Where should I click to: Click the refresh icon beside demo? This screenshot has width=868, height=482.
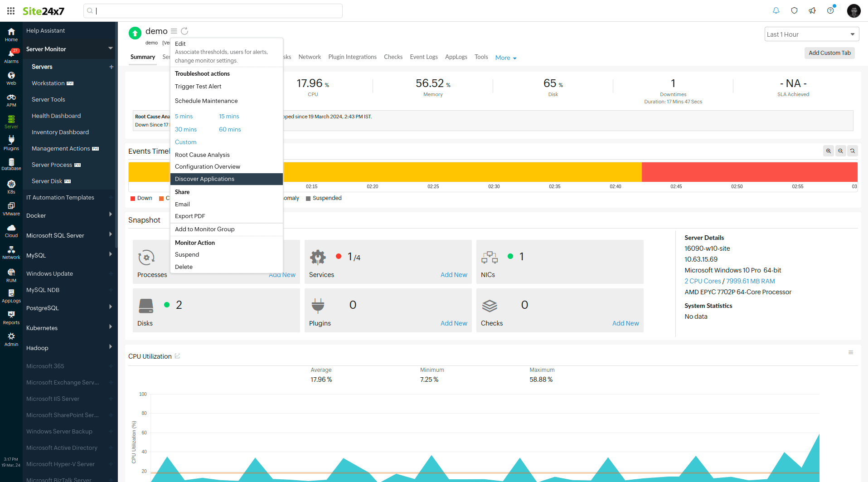click(184, 31)
